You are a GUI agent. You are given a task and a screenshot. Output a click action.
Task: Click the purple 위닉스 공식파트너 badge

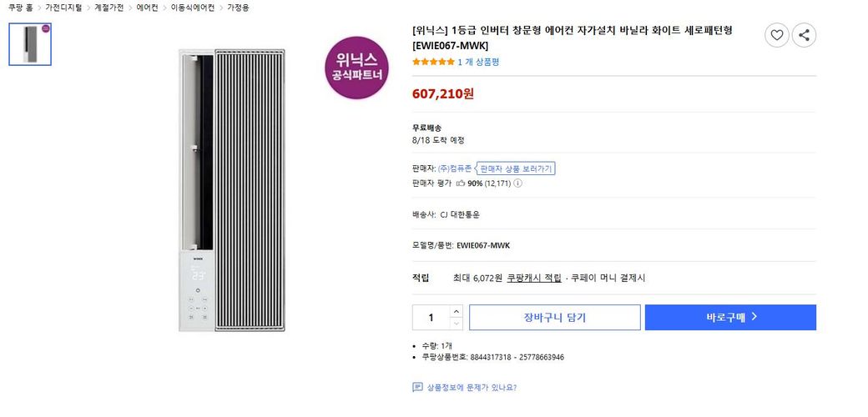pyautogui.click(x=357, y=68)
